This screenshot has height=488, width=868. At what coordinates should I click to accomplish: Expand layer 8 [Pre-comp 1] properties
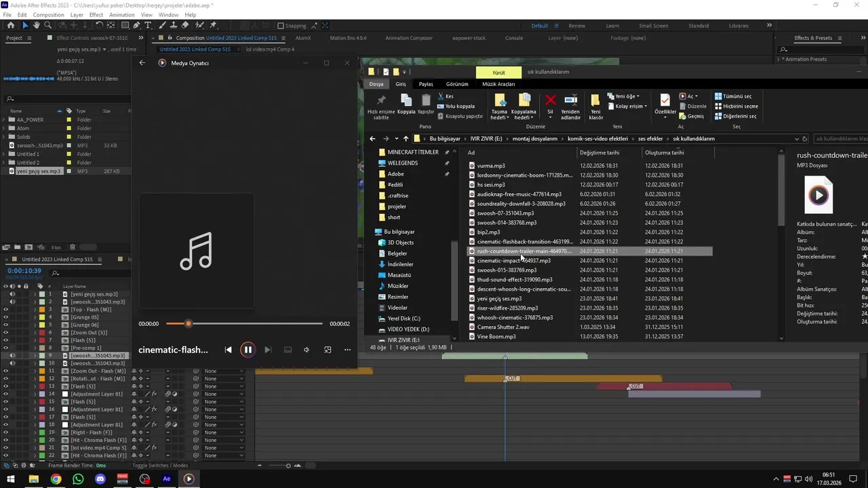[35, 348]
